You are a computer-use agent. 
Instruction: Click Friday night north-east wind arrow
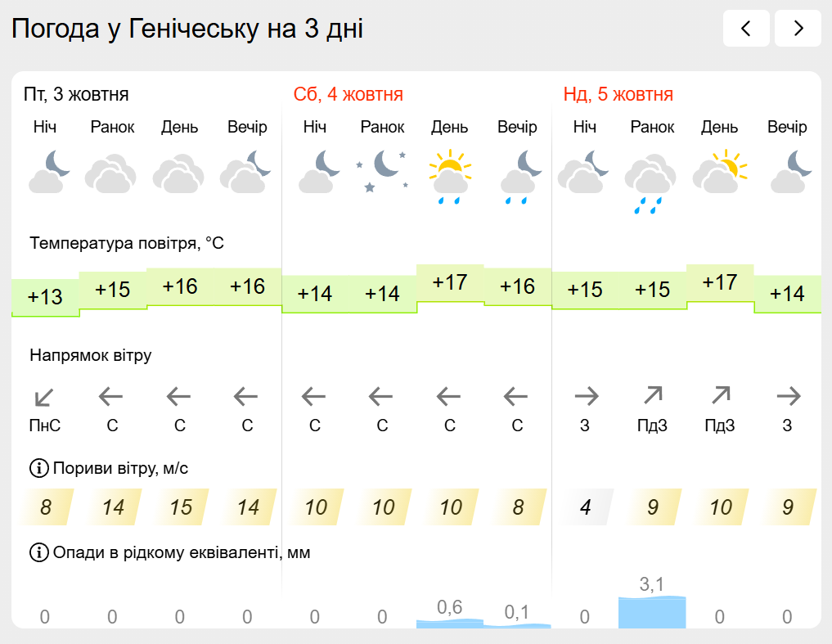pos(44,398)
